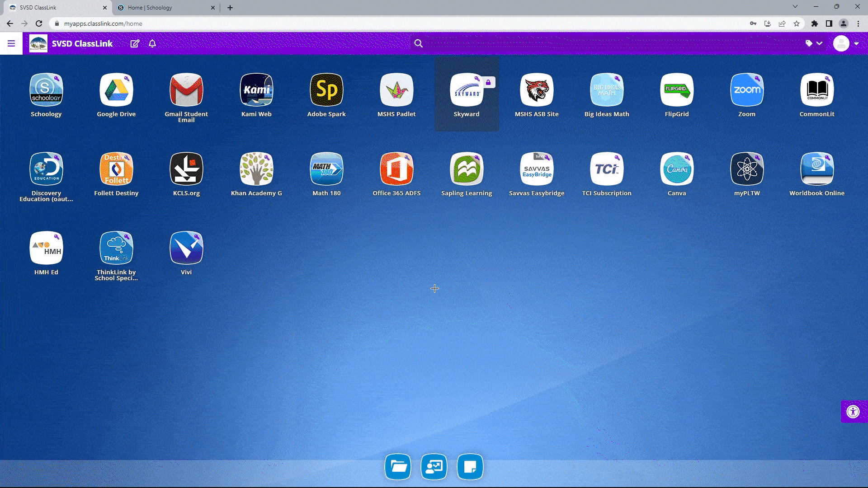Screen dimensions: 868x488
Task: Open a new browser tab
Action: pos(230,8)
